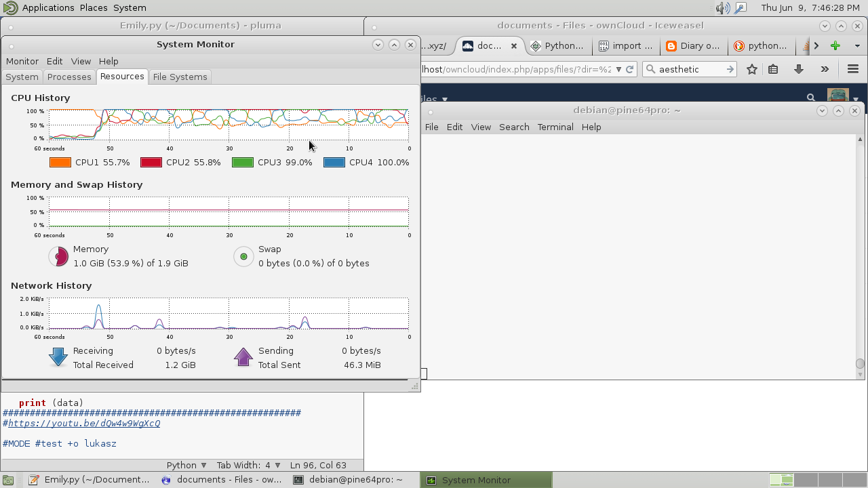Switch to the 'python...' DuckDuckGo tab
This screenshot has height=488, width=868.
(760, 46)
